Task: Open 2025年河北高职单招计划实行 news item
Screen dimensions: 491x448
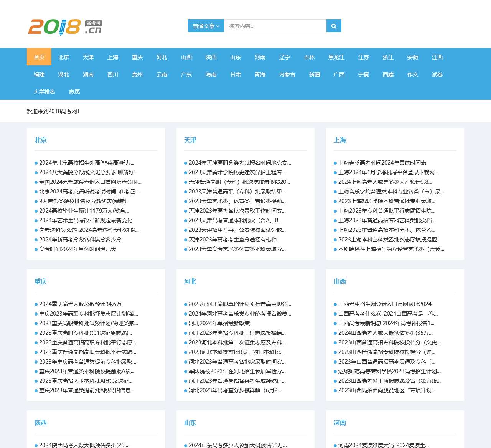Action: 240,304
